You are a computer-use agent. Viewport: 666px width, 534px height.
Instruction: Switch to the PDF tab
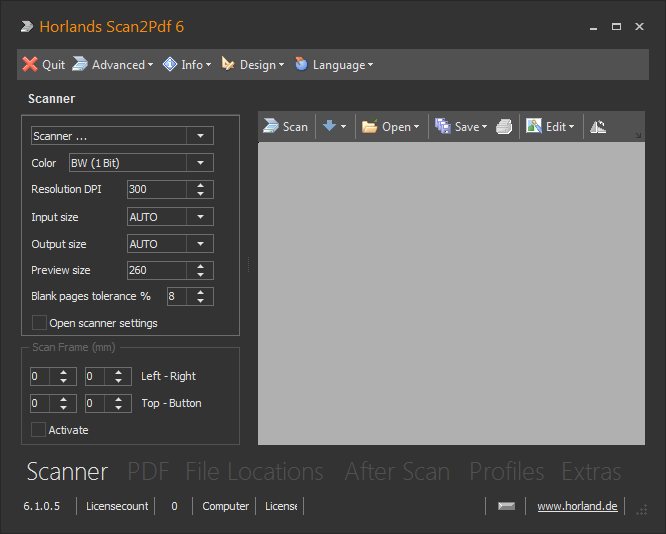point(148,472)
